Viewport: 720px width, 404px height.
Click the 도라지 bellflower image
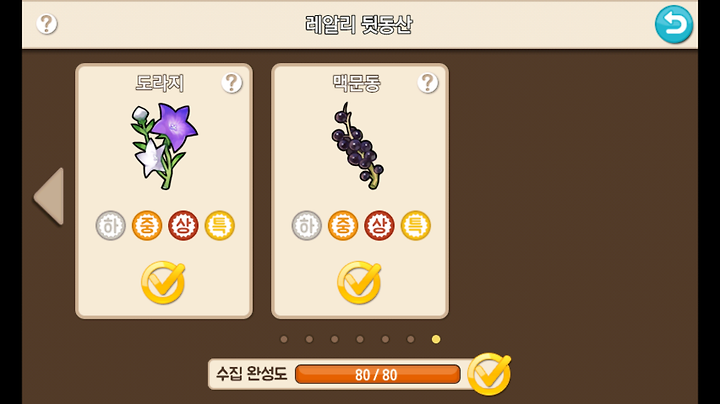[x=164, y=146]
